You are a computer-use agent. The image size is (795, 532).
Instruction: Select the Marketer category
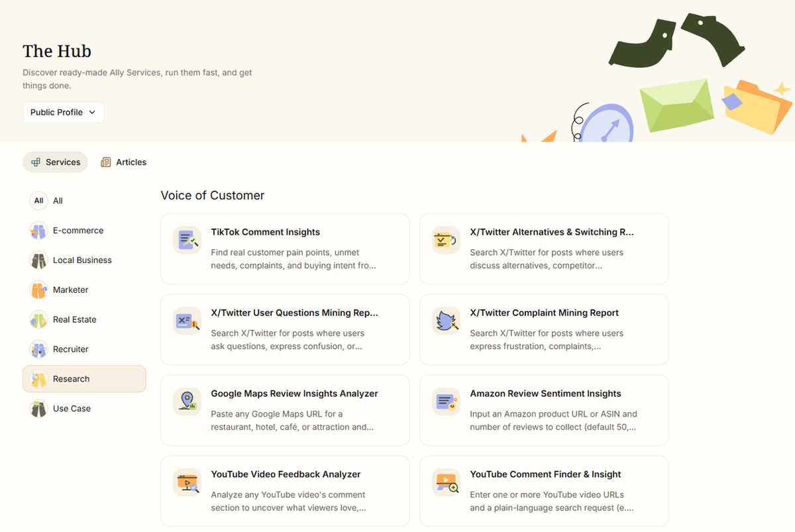84,290
